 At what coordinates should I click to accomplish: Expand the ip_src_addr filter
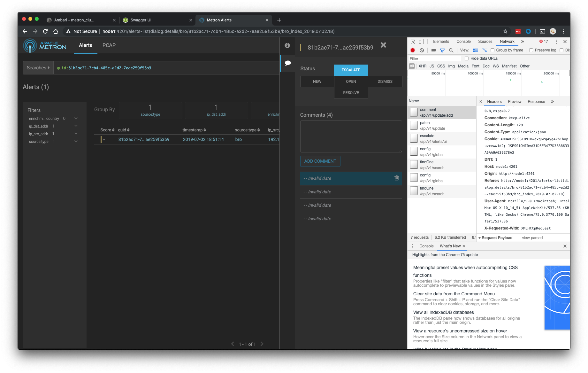click(x=76, y=134)
